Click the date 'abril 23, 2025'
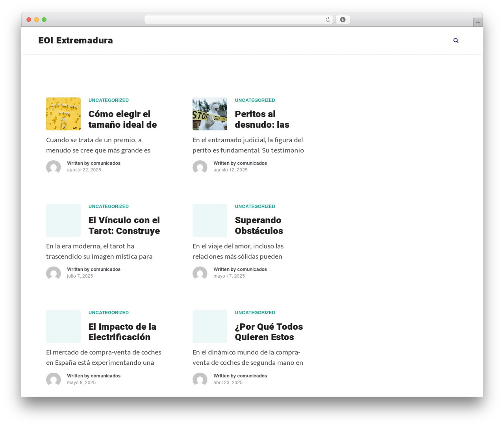This screenshot has height=427, width=504. [228, 382]
